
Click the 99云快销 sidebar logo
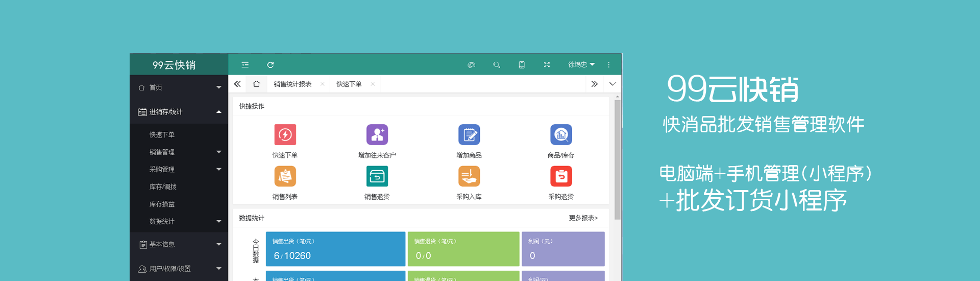click(174, 65)
